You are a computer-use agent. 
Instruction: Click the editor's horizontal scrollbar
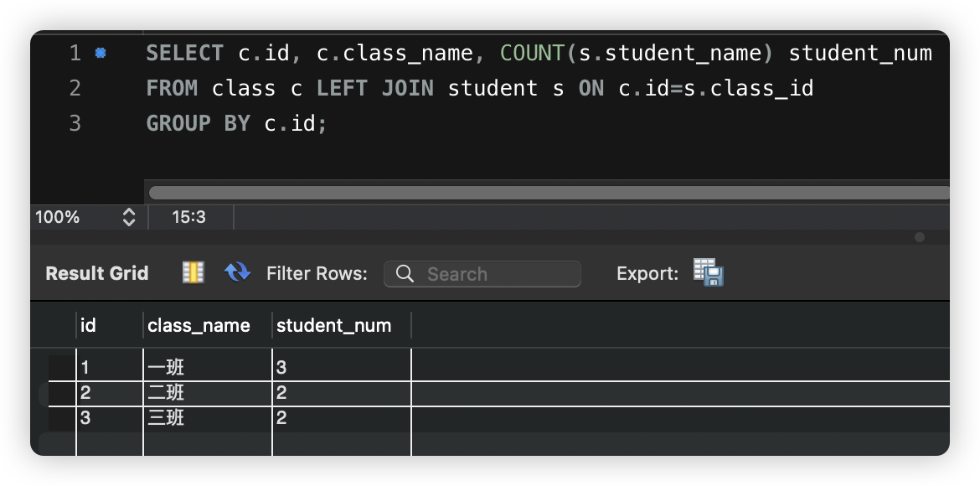click(544, 193)
